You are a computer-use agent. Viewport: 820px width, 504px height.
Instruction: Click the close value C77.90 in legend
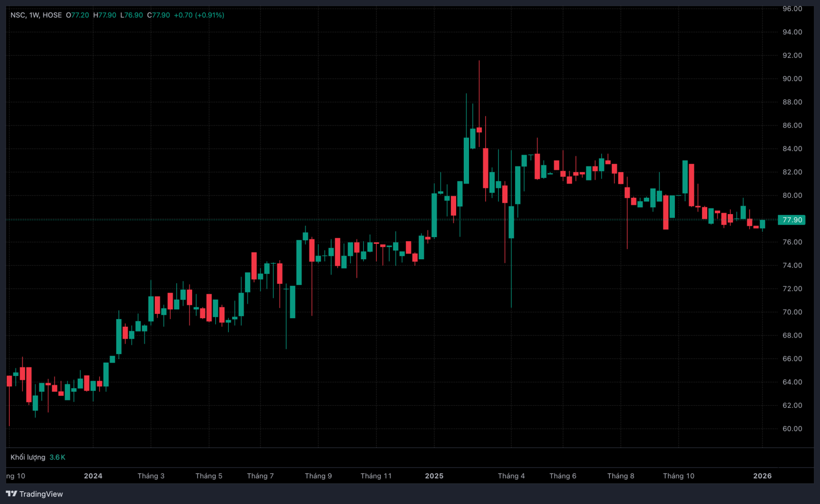(x=159, y=15)
